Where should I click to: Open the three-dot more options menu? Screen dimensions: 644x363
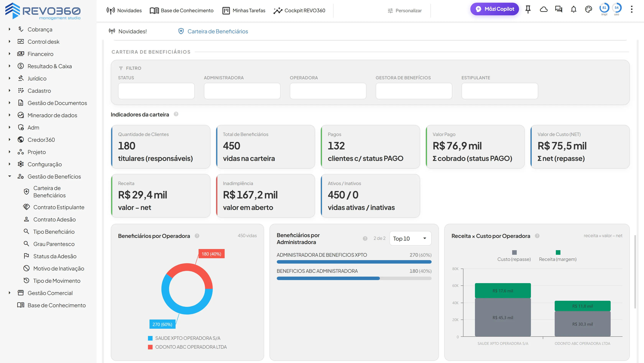click(632, 10)
